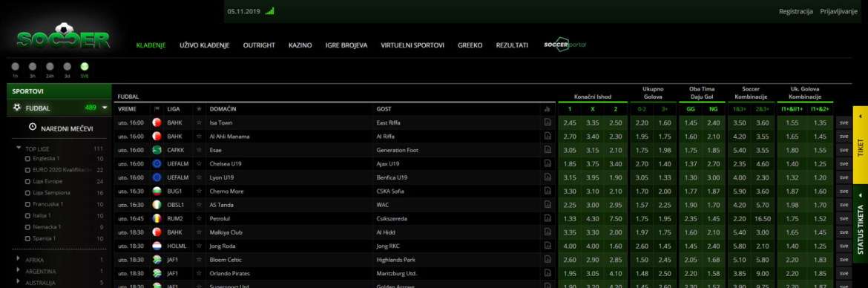The width and height of the screenshot is (868, 288).
Task: Check the EURO 2020 Kvalifikacije checkbox
Action: pyautogui.click(x=27, y=170)
